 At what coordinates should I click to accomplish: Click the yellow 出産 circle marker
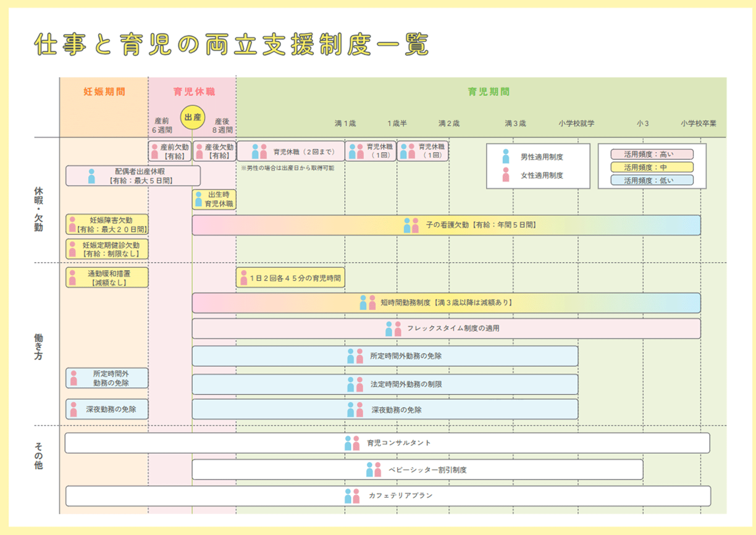[193, 117]
